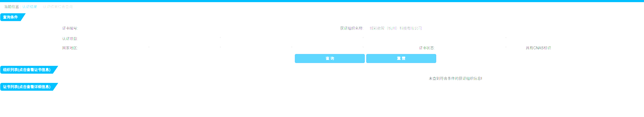Open the 证书状态 dropdown arrow
Image resolution: width=644 pixels, height=117 pixels.
(506, 47)
